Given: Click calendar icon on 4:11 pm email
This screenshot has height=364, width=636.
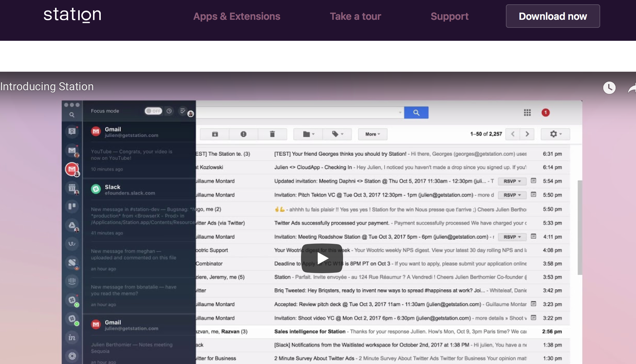Looking at the screenshot, I should pyautogui.click(x=533, y=236).
